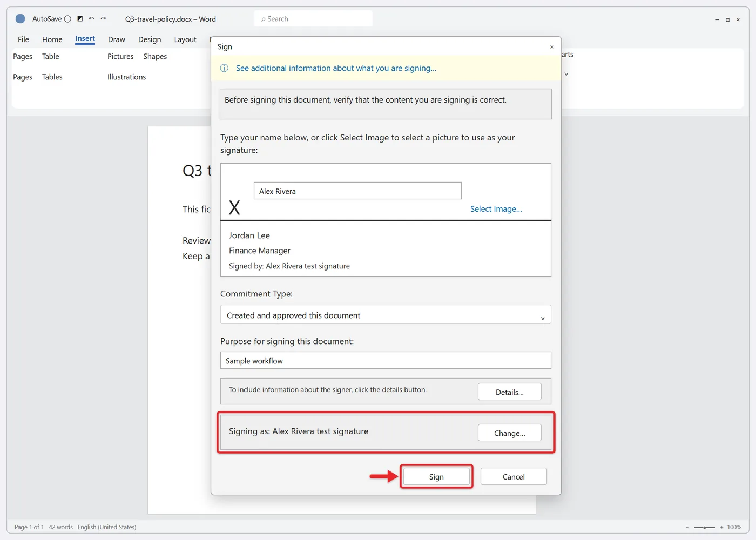This screenshot has height=540, width=756.
Task: Cancel the Sign dialog
Action: [x=514, y=476]
